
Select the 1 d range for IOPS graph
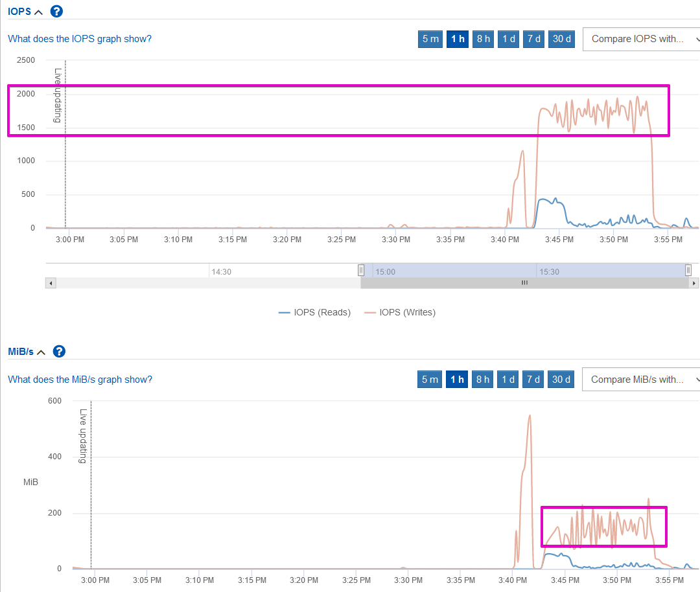point(509,39)
